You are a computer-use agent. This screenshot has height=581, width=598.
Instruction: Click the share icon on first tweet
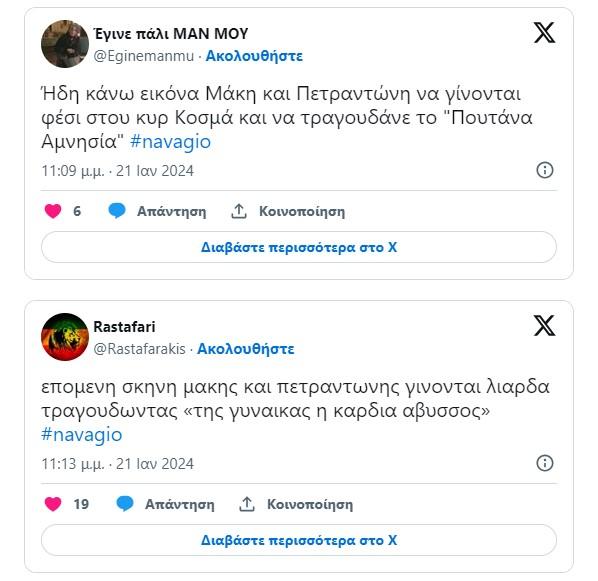click(x=239, y=211)
